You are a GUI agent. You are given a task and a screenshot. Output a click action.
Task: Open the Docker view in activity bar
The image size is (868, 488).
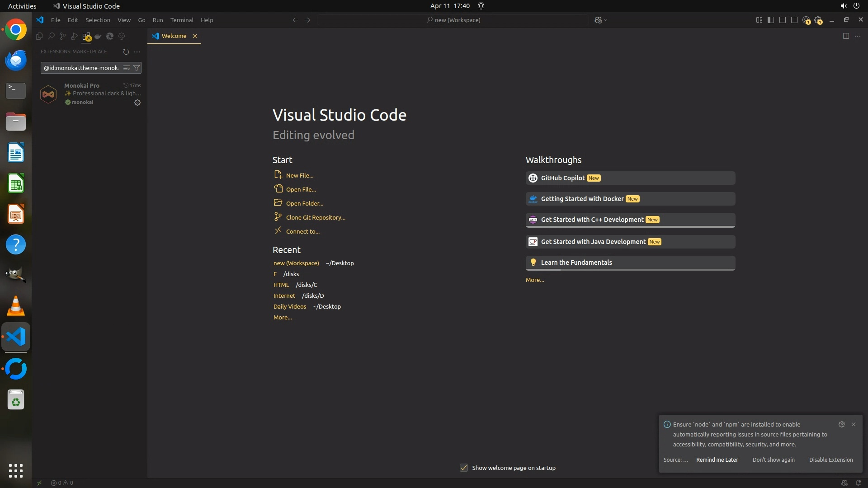98,36
